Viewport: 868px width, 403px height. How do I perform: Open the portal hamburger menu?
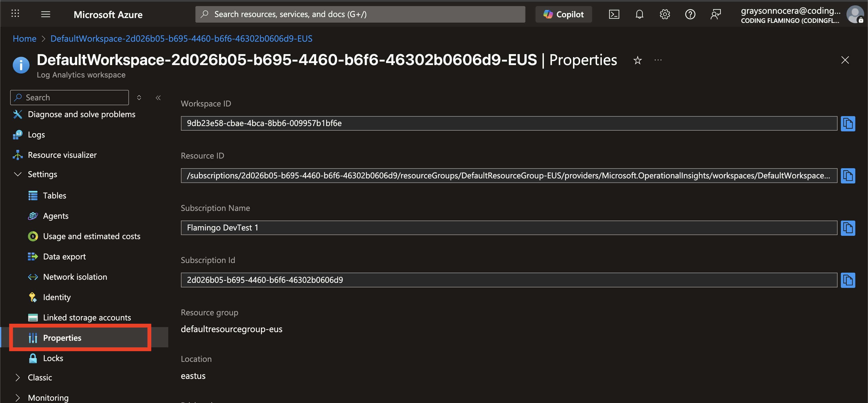(x=45, y=14)
